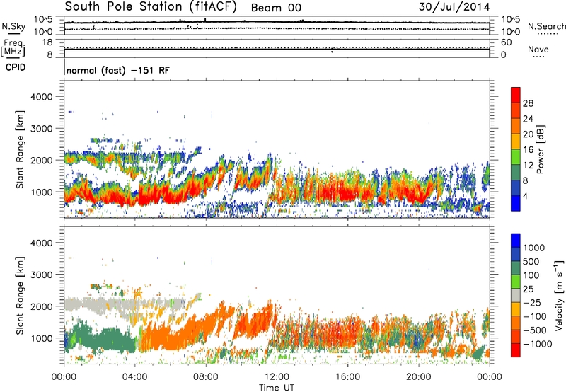The height and width of the screenshot is (392, 566).
Task: Click the noise spike near 08:00 in top panel
Action: click(205, 20)
